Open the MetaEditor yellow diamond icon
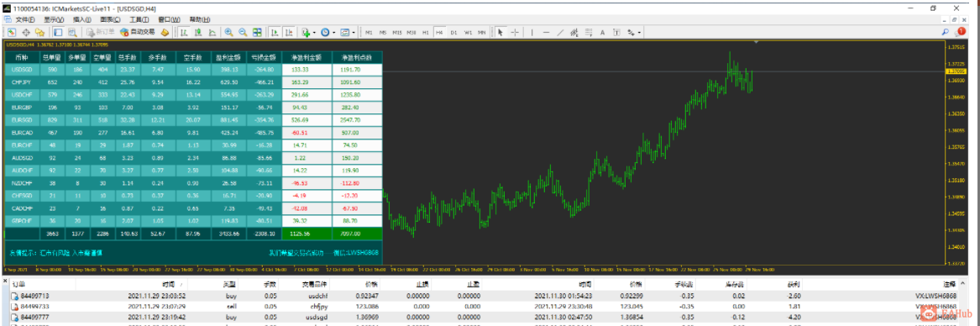The image size is (980, 326). [x=165, y=32]
